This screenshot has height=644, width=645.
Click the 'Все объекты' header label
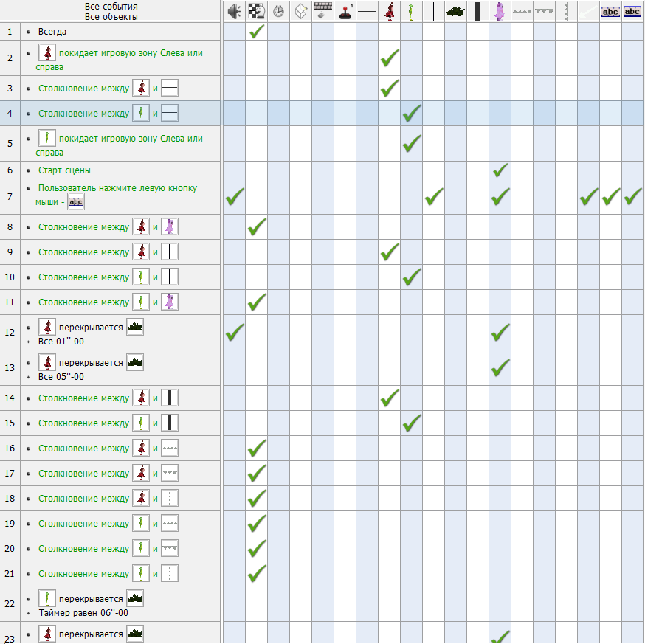[x=111, y=17]
